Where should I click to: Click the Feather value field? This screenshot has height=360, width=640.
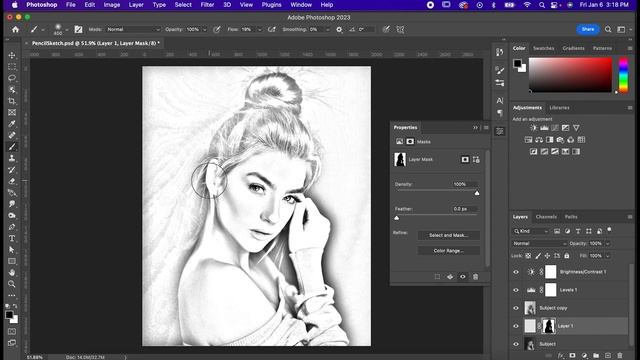click(464, 209)
